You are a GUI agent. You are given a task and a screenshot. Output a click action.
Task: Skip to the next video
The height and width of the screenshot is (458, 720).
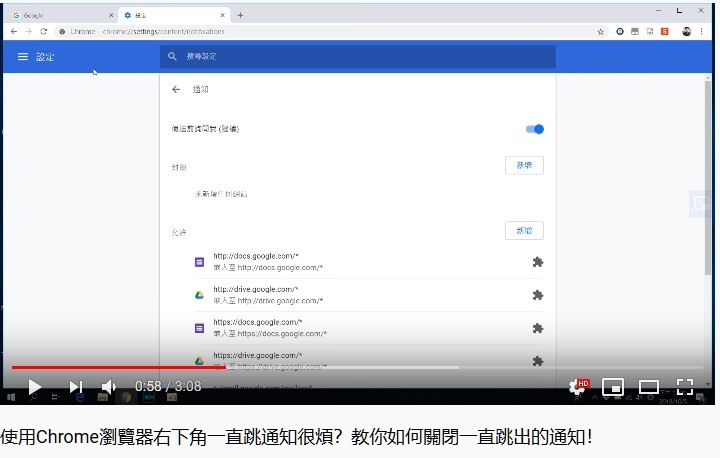coord(76,387)
